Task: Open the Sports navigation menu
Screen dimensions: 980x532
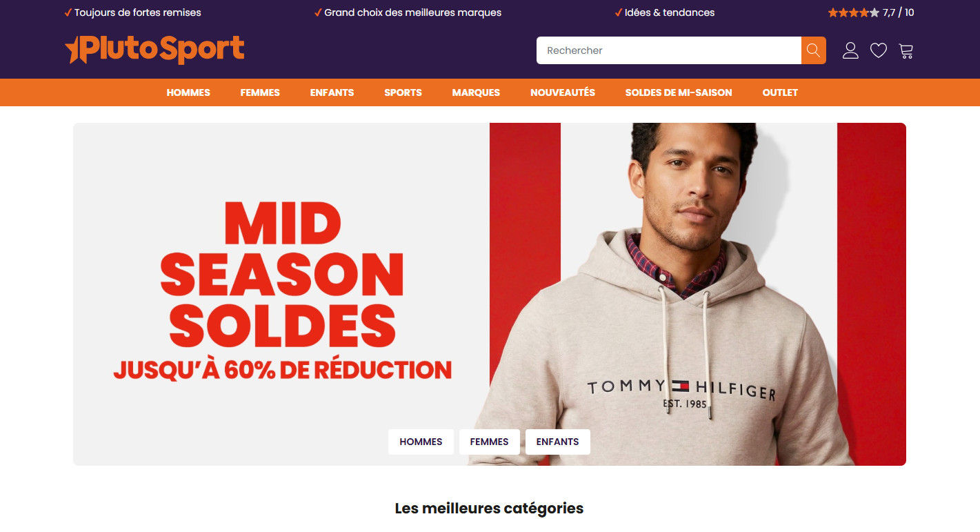Action: [403, 92]
